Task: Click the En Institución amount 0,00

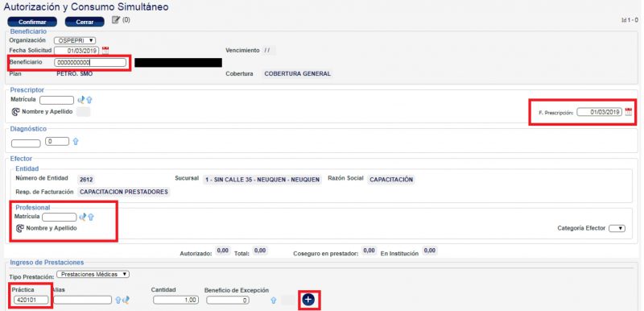Action: pyautogui.click(x=430, y=251)
